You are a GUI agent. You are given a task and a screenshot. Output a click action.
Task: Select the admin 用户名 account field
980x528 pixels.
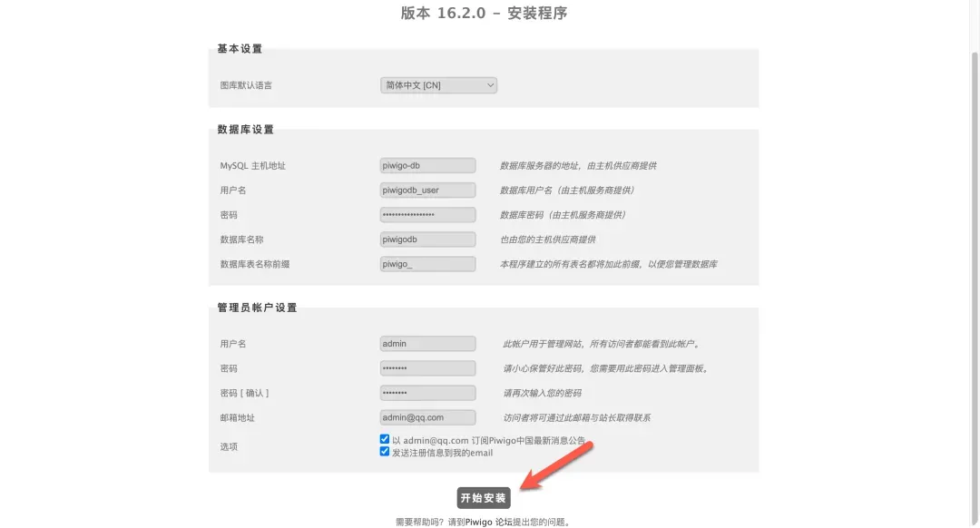pos(427,343)
